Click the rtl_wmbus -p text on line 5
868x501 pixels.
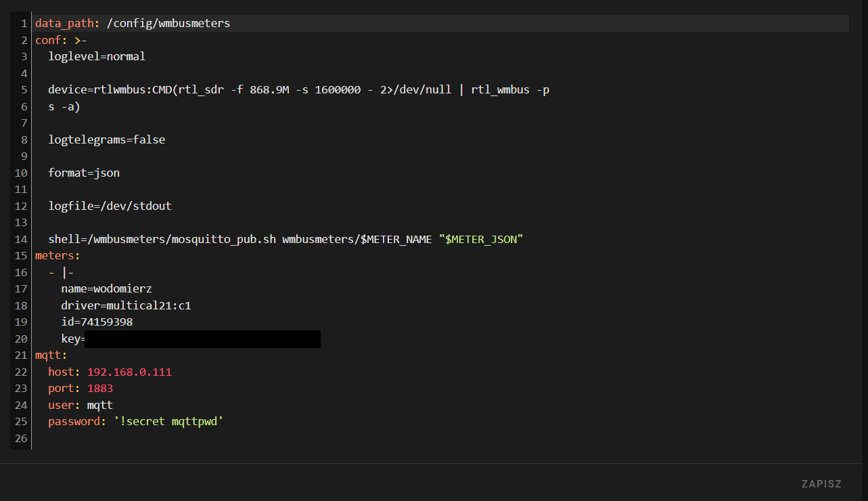(x=510, y=89)
